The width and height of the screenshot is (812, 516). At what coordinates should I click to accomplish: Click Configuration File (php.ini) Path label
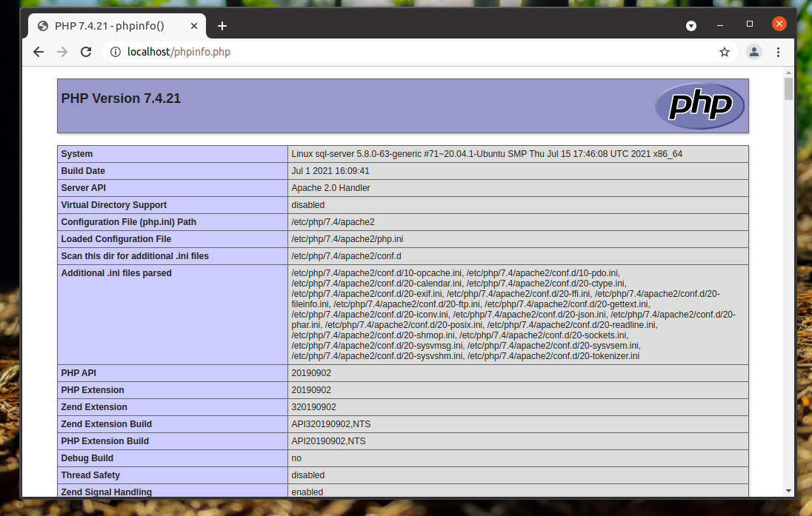coord(128,222)
